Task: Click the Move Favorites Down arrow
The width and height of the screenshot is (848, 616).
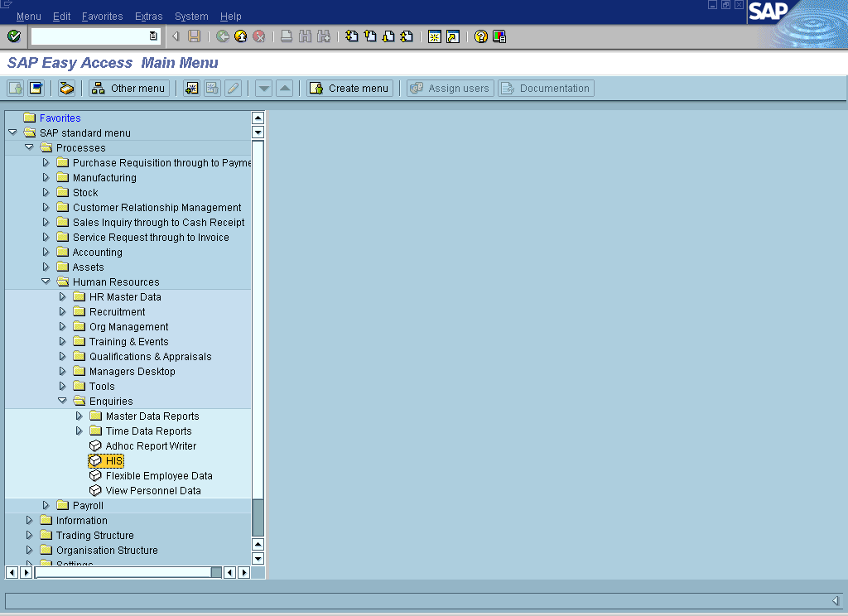Action: coord(263,88)
